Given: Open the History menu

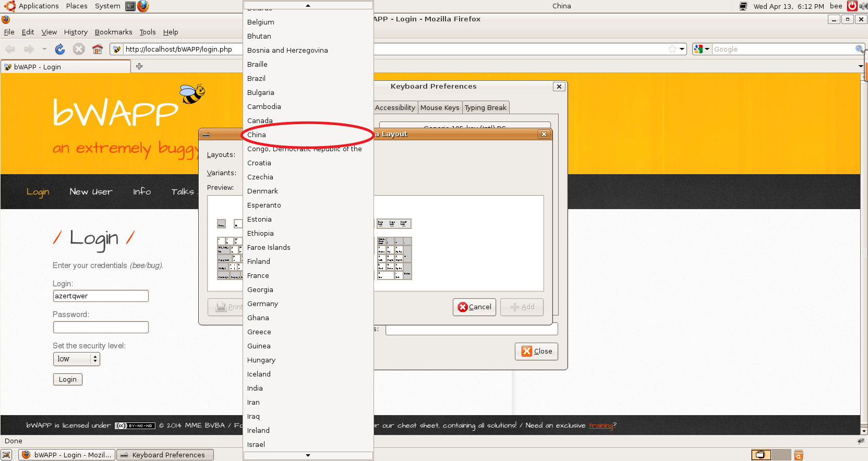Looking at the screenshot, I should tap(76, 32).
